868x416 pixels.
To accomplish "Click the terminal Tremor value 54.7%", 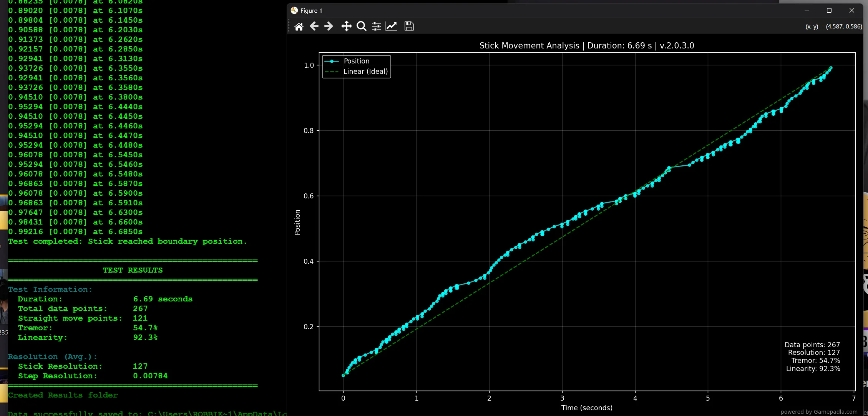I will pos(145,328).
